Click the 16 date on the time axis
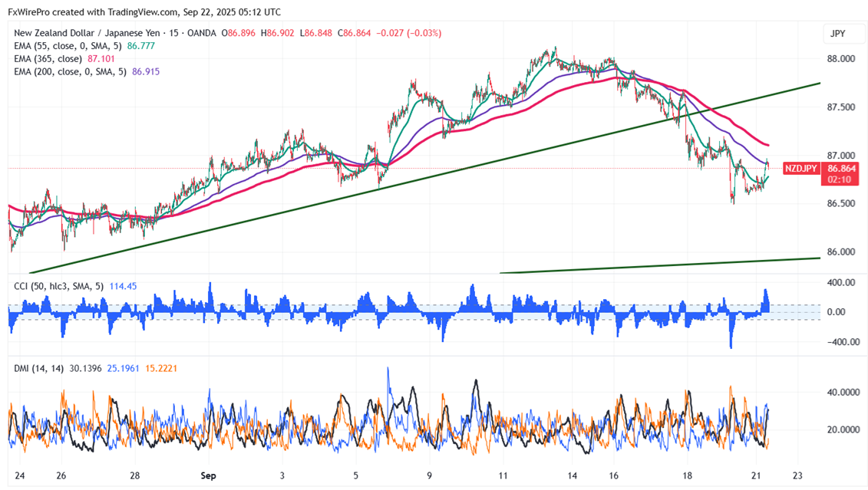Image resolution: width=868 pixels, height=490 pixels. tap(613, 475)
